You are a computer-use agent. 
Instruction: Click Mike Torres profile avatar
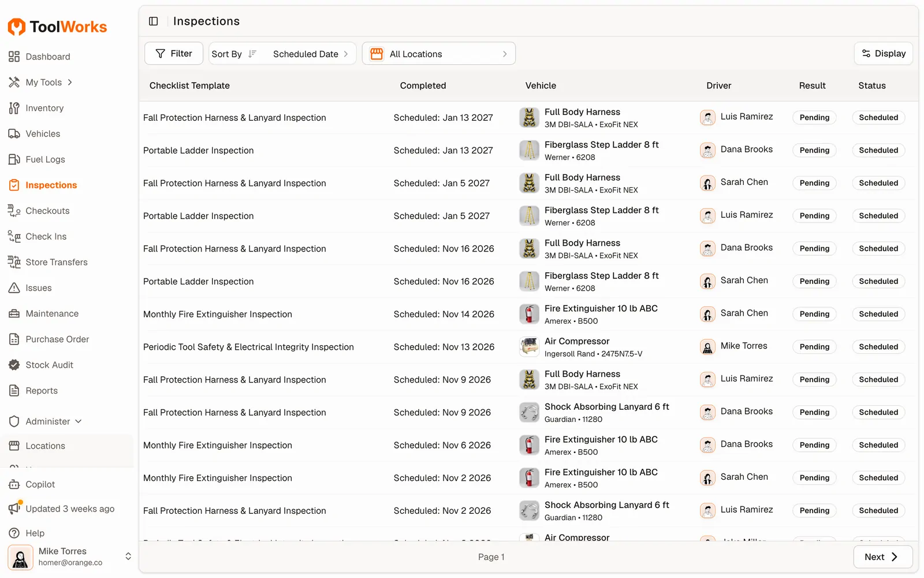coord(20,557)
